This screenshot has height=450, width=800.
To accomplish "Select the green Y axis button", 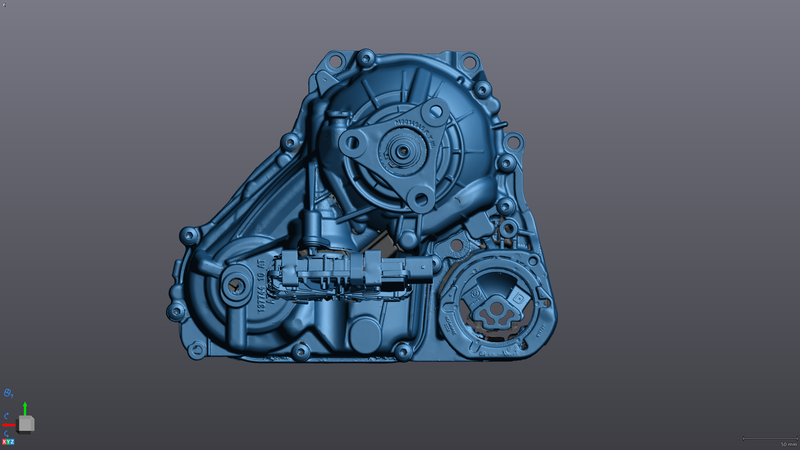I will 9,441.
